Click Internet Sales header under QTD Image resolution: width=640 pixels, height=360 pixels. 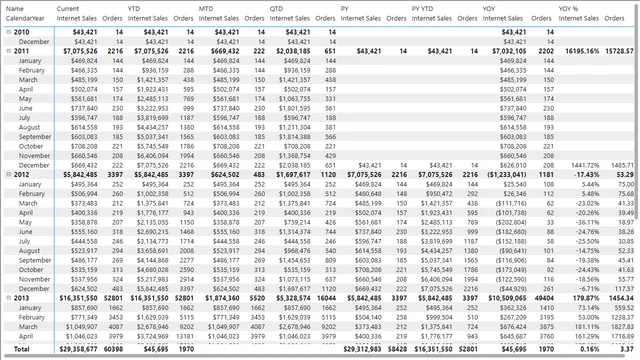pyautogui.click(x=290, y=18)
